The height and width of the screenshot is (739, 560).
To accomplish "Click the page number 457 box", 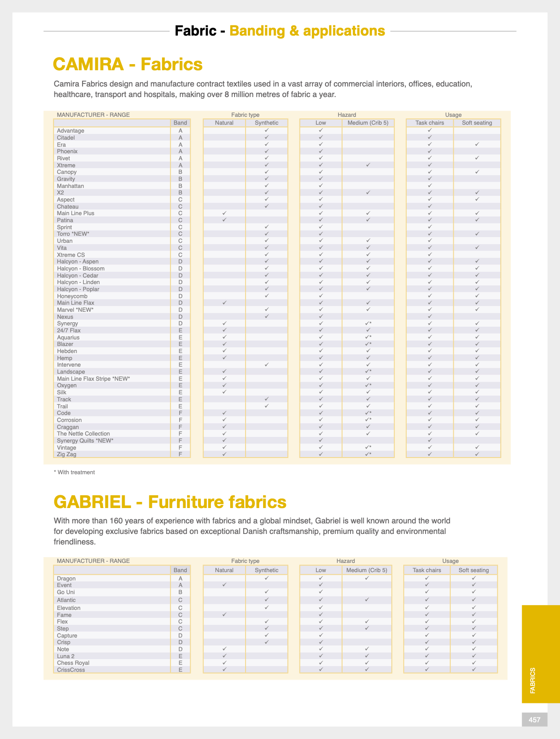I will (534, 719).
